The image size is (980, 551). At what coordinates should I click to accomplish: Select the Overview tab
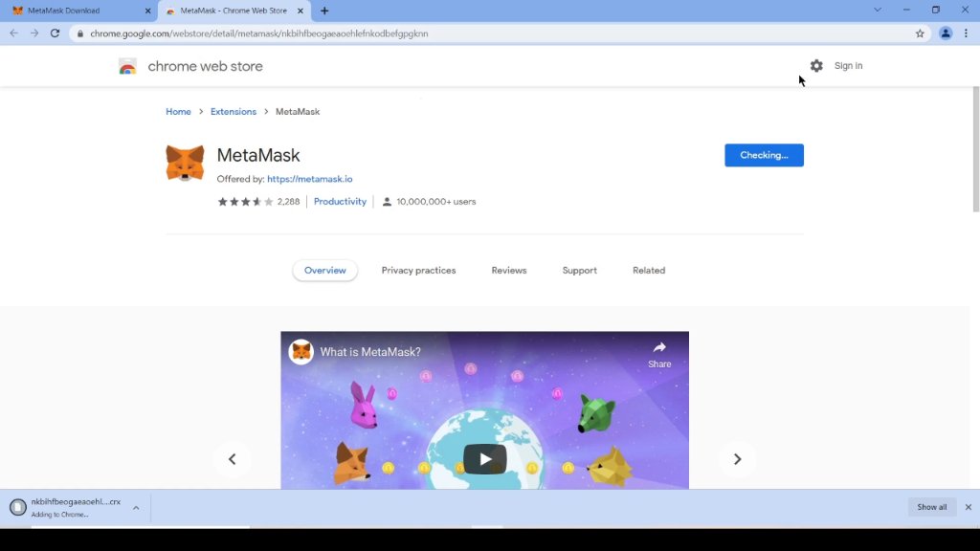click(325, 271)
